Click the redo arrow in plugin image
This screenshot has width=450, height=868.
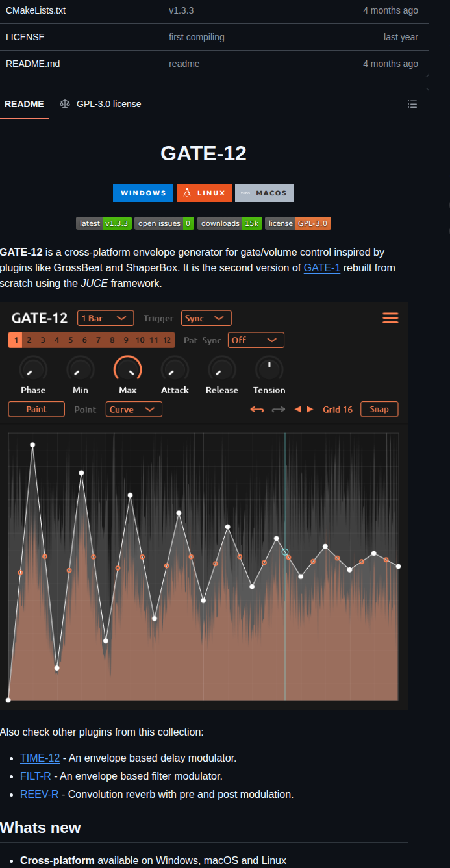[x=279, y=410]
